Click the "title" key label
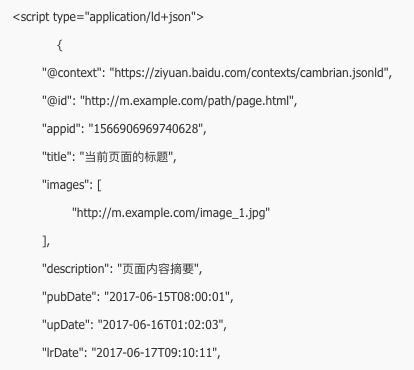The width and height of the screenshot is (414, 370). tap(57, 157)
